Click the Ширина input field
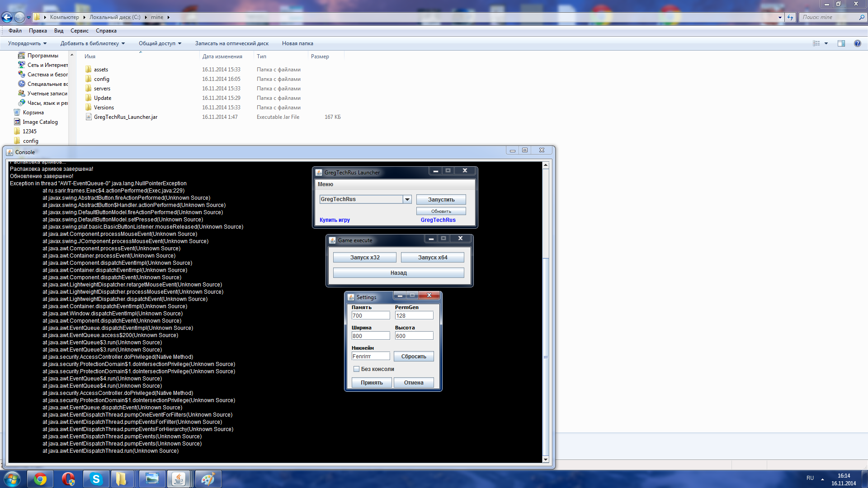The height and width of the screenshot is (488, 868). point(371,336)
